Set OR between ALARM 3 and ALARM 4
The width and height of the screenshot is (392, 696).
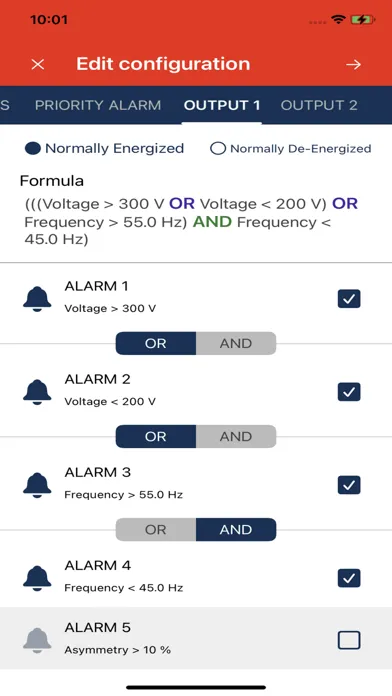155,530
